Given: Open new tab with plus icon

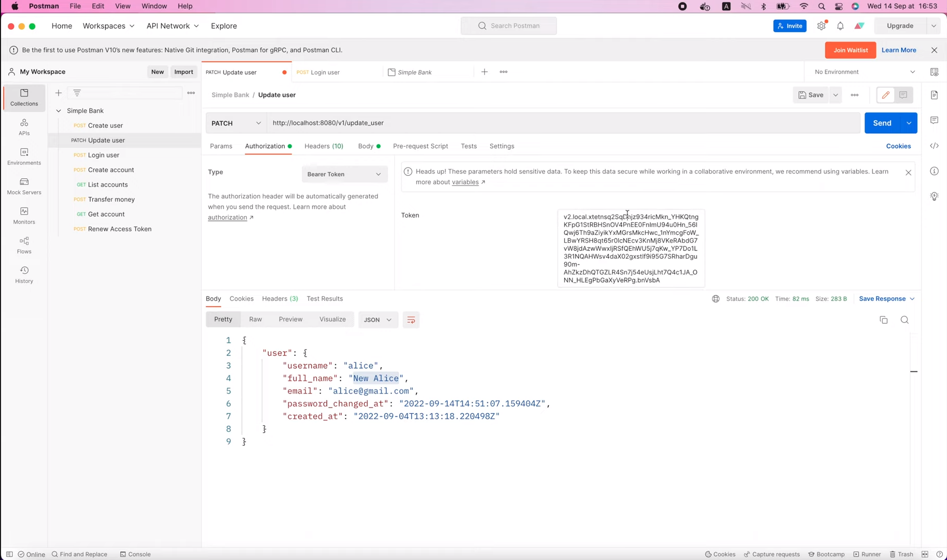Looking at the screenshot, I should tap(484, 72).
